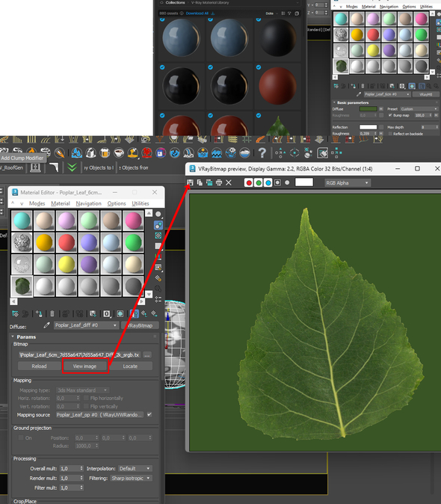Click the View image button
Image resolution: width=441 pixels, height=504 pixels.
pyautogui.click(x=84, y=366)
